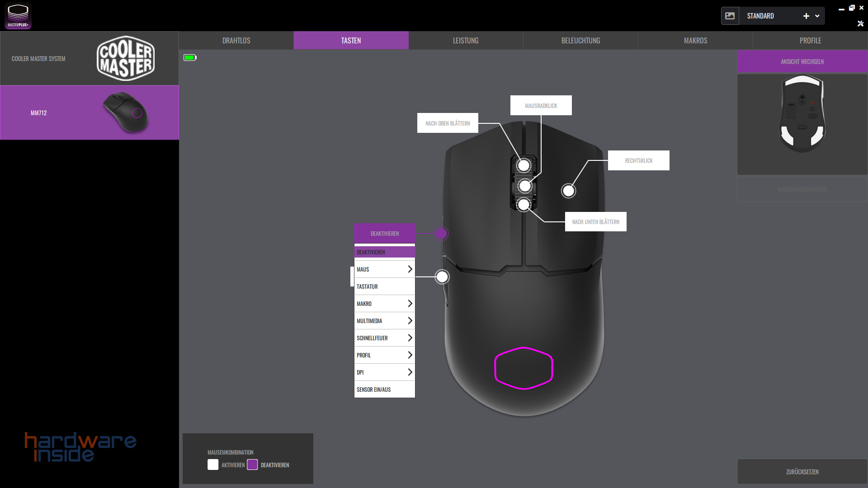Select DEAKTIVIEREN checkbox for Mausemkombination
The width and height of the screenshot is (868, 488).
253,464
